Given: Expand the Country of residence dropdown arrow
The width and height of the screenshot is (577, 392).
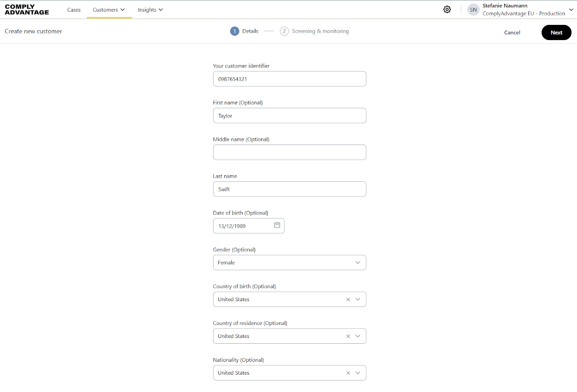Looking at the screenshot, I should pyautogui.click(x=358, y=336).
